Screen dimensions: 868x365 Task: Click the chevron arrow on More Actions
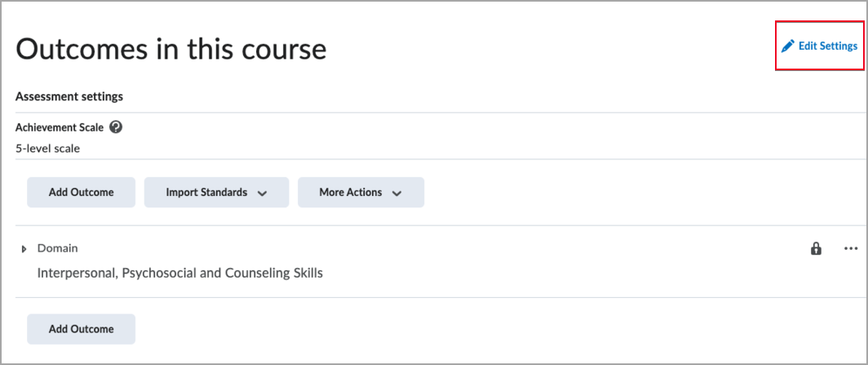397,194
